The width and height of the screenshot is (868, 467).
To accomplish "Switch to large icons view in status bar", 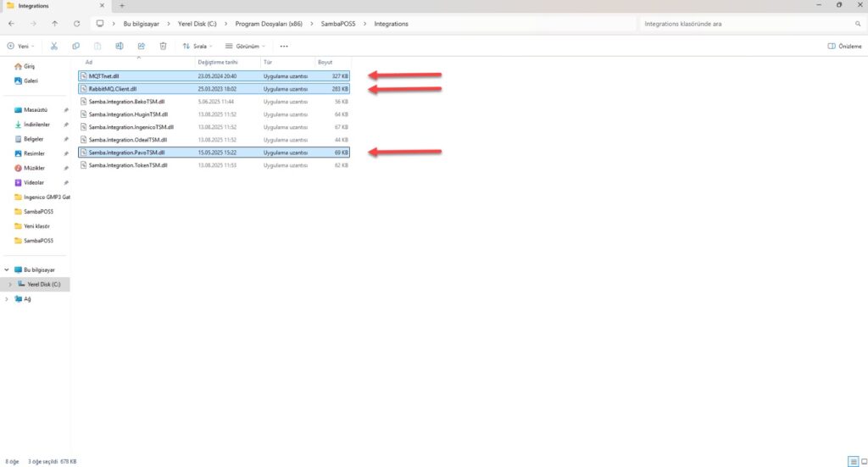I will tap(864, 461).
